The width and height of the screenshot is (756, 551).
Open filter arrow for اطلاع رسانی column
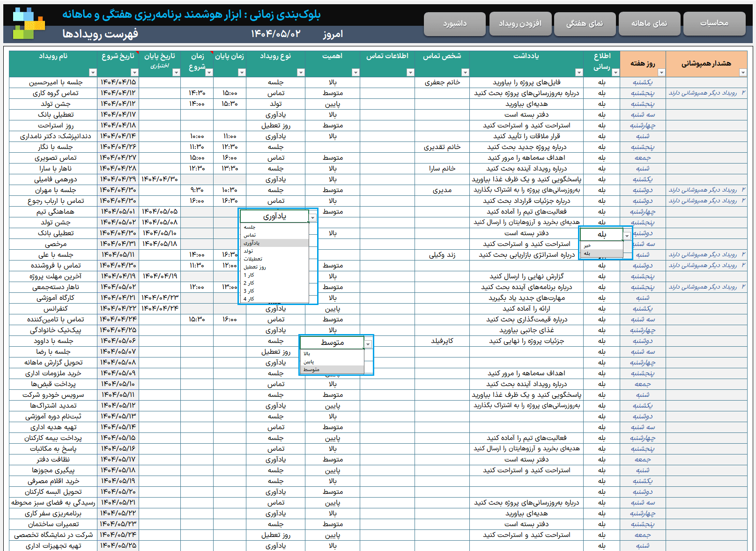coord(615,72)
